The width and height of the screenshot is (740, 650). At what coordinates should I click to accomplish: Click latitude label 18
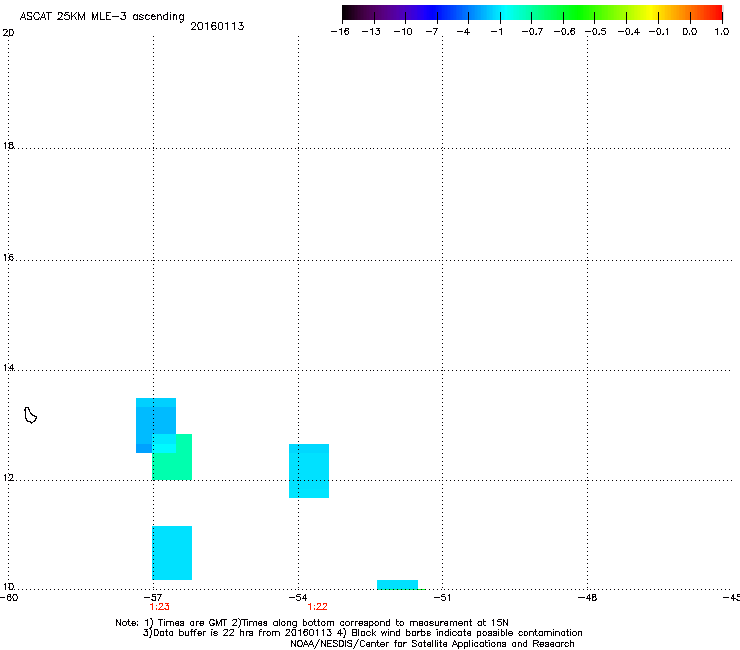(x=8, y=145)
